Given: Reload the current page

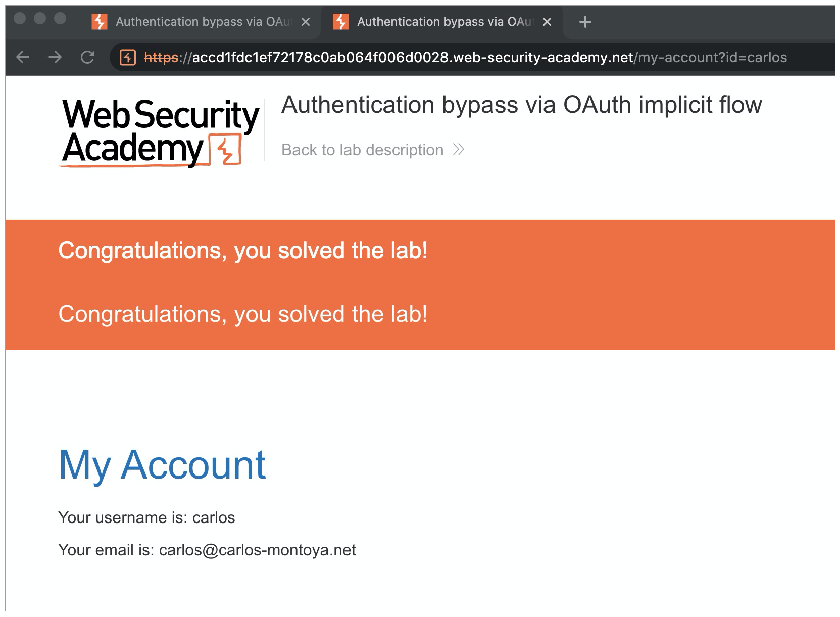Looking at the screenshot, I should tap(87, 58).
